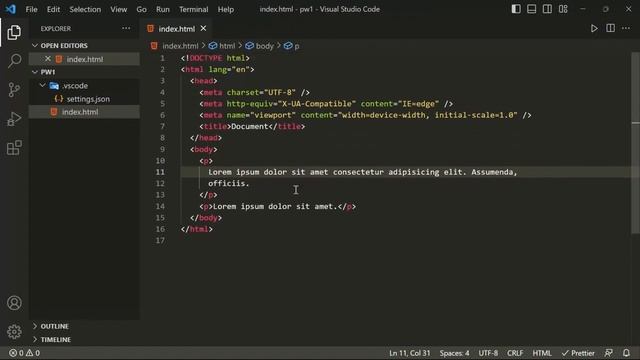Expand the Timeline section

click(56, 339)
